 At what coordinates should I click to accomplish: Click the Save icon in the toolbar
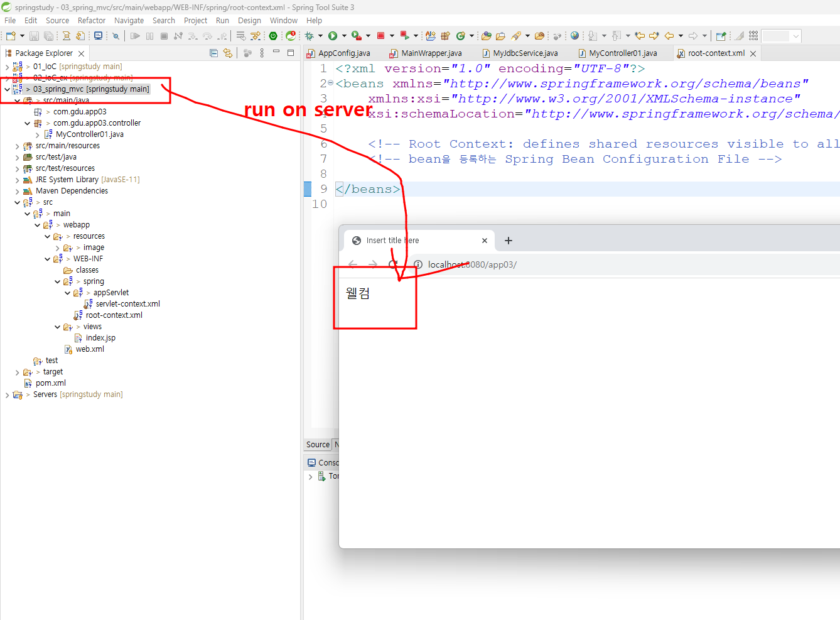[x=34, y=36]
